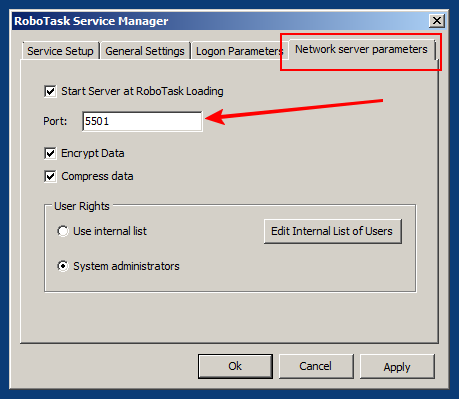Confirm settings with the Ok button
The image size is (459, 399).
tap(235, 366)
